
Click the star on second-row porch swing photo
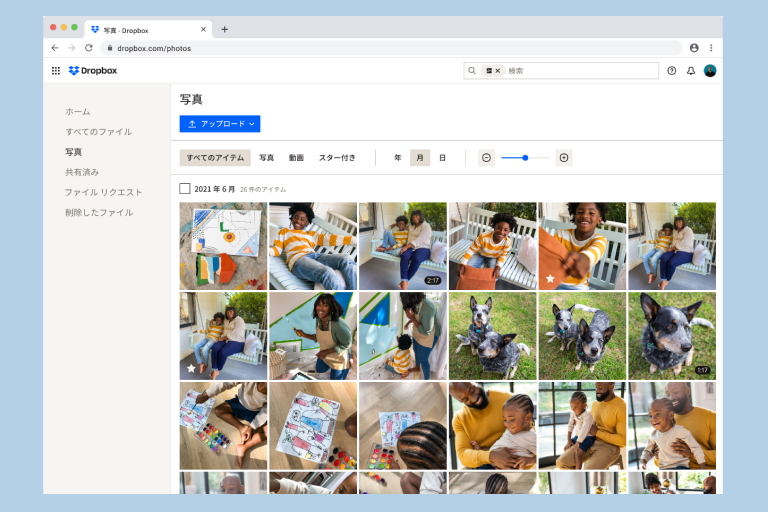click(x=191, y=368)
